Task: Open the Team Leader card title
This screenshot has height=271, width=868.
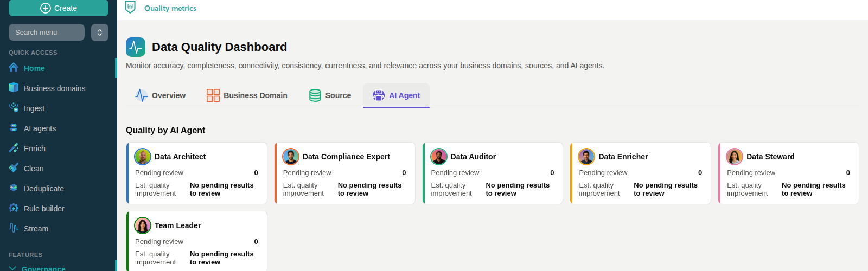Action: (177, 225)
